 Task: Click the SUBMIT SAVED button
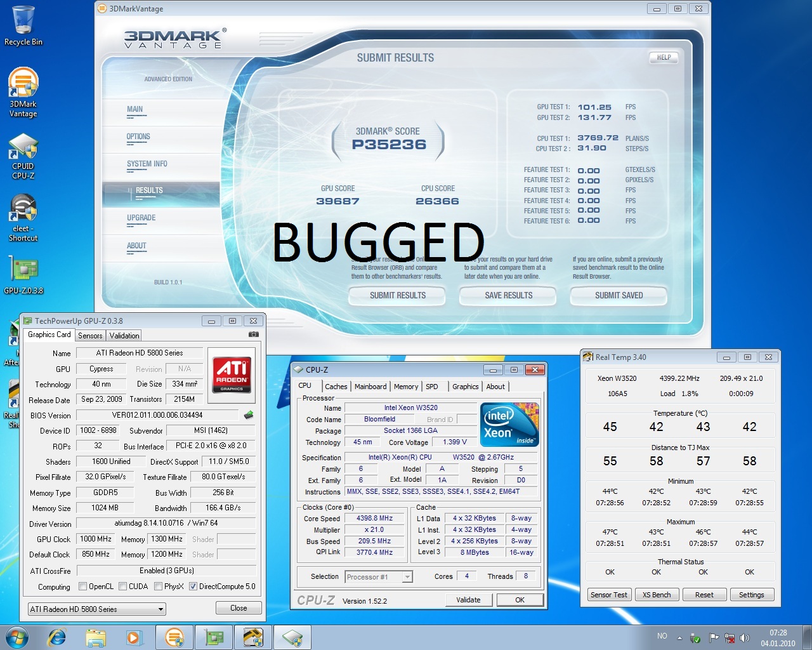[x=619, y=296]
